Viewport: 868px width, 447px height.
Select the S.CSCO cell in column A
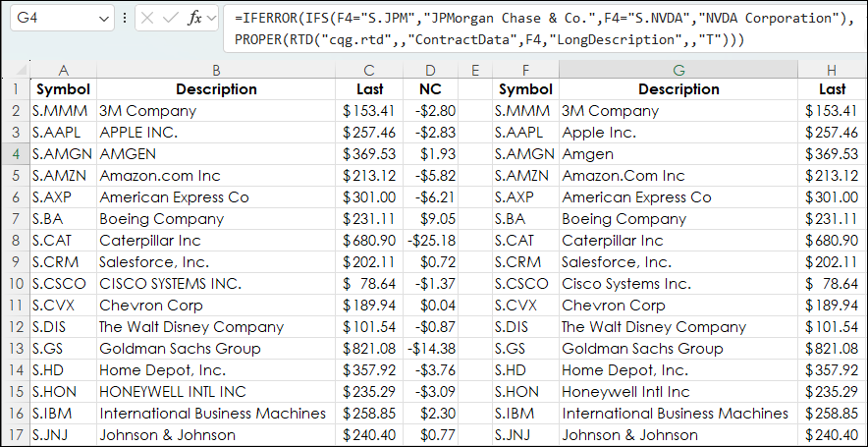click(x=63, y=283)
